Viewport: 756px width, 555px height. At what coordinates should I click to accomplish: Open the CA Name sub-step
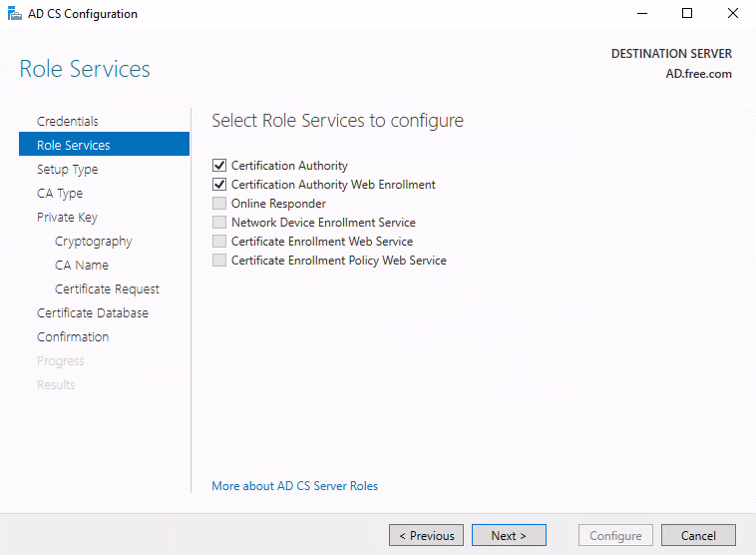[x=82, y=265]
